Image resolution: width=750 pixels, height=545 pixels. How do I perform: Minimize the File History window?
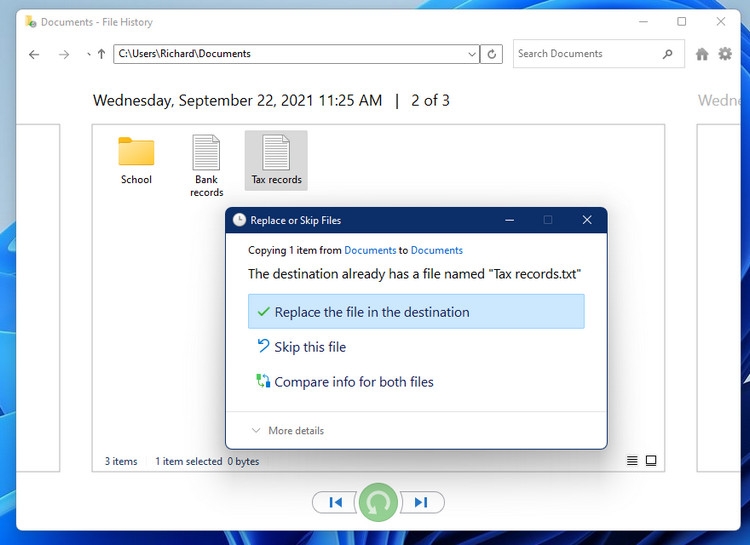(643, 22)
